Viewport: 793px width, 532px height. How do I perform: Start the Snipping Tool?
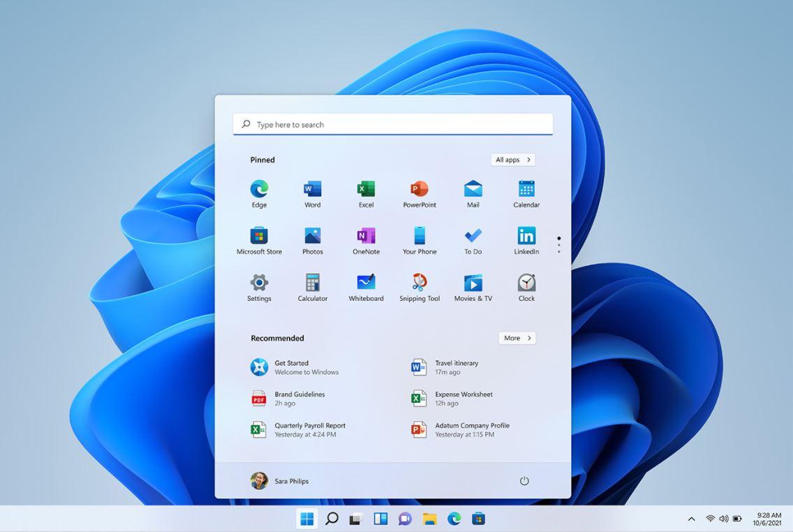(x=419, y=283)
